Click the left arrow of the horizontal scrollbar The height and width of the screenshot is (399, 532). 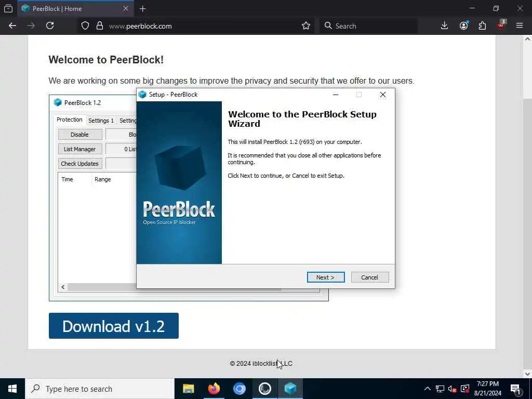pyautogui.click(x=63, y=287)
